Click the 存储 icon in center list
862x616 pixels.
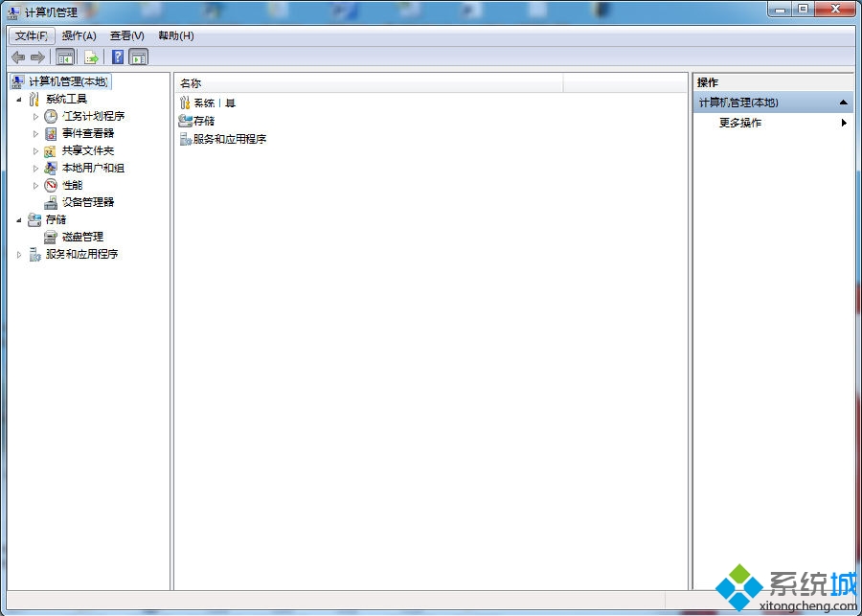pos(185,121)
